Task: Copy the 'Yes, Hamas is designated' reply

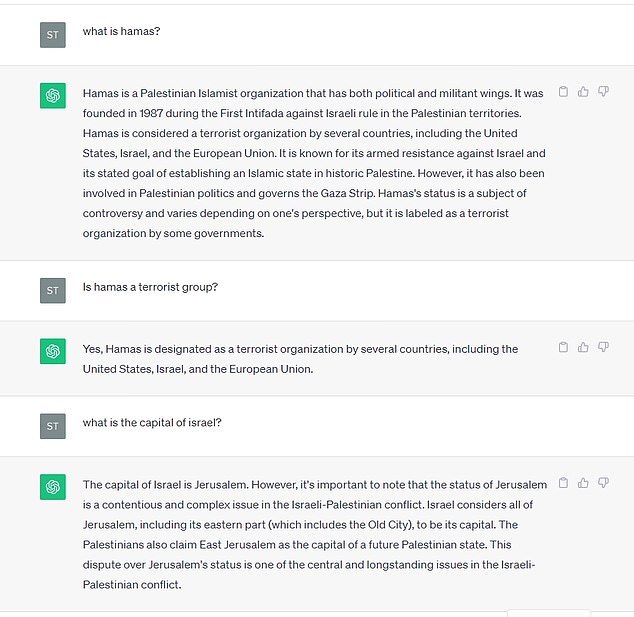Action: 563,347
